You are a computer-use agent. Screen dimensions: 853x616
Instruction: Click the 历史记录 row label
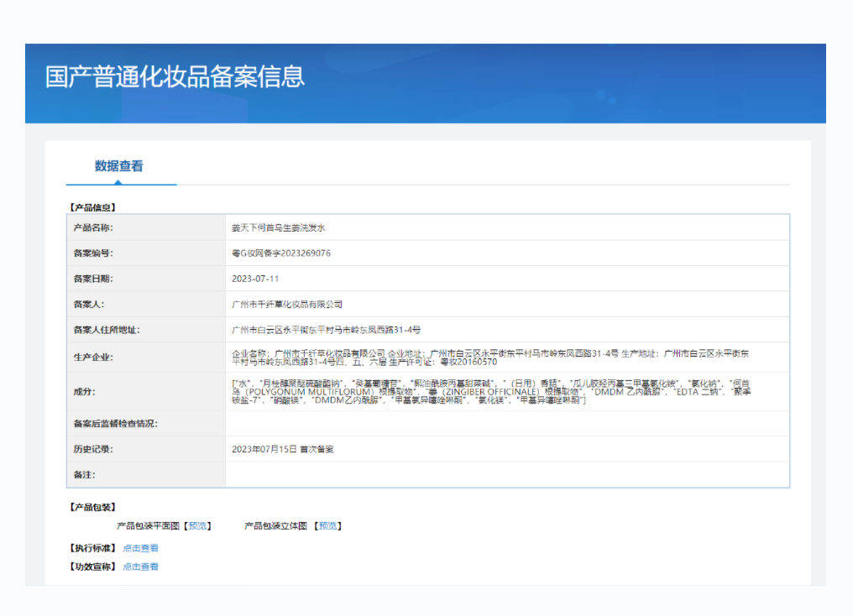pos(92,449)
